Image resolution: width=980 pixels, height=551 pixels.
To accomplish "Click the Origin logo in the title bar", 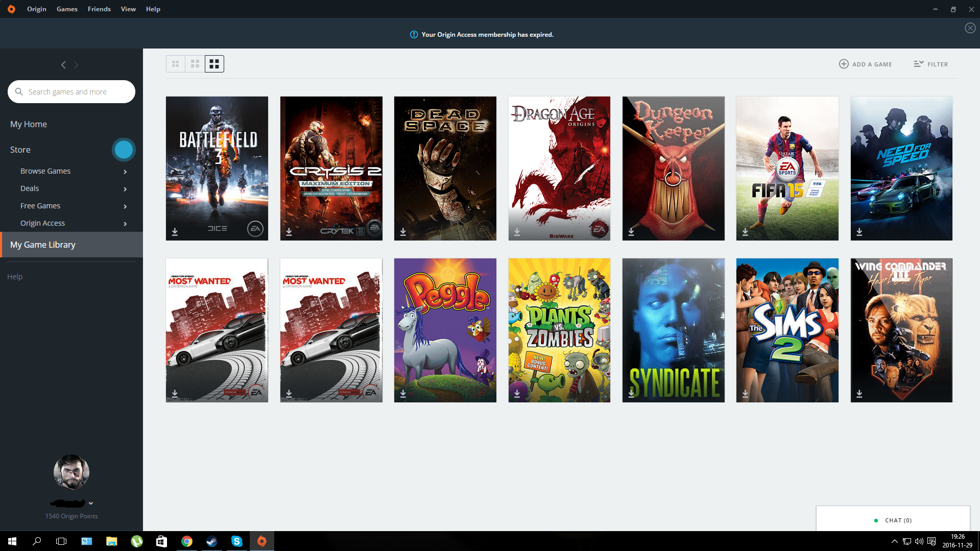I will tap(11, 9).
